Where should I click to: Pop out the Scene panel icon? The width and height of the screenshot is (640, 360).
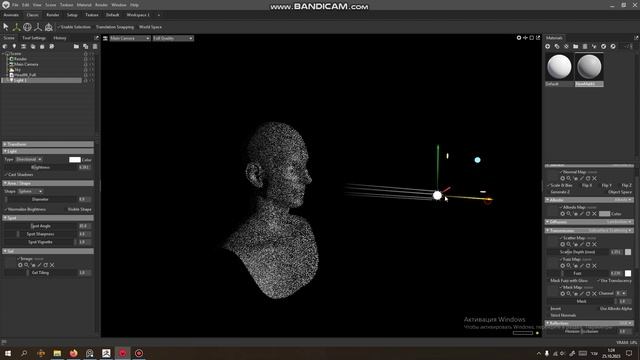[x=97, y=38]
